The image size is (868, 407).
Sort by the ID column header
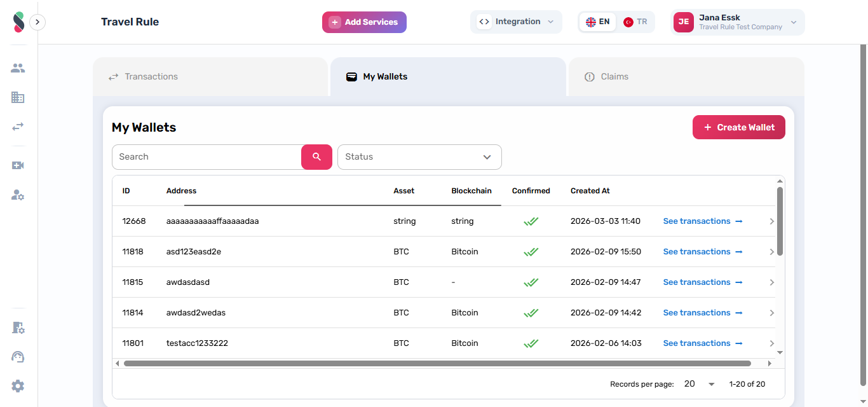126,191
